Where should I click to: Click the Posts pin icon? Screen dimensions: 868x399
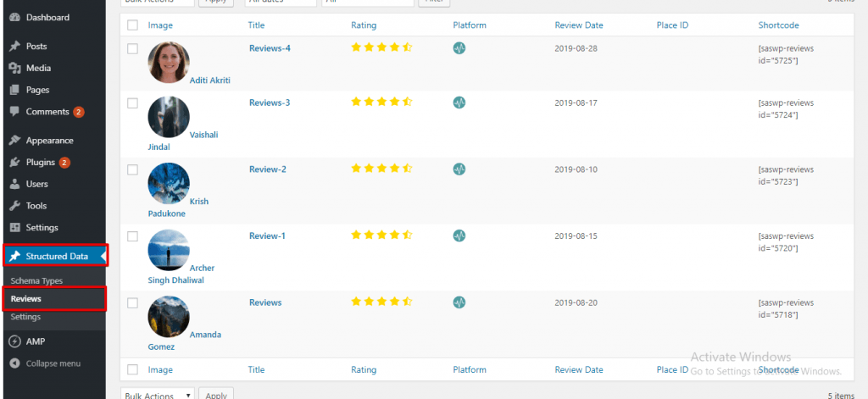click(x=15, y=46)
